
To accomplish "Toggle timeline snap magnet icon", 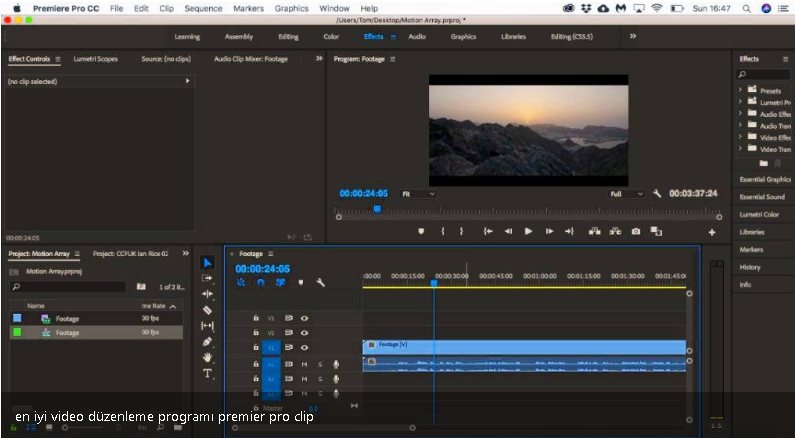I will [260, 283].
